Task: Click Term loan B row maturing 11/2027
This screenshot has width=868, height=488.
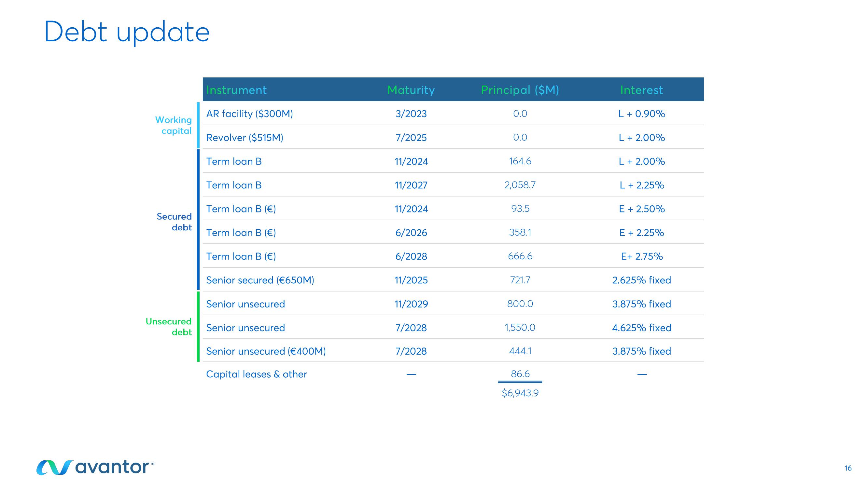Action: coord(453,185)
